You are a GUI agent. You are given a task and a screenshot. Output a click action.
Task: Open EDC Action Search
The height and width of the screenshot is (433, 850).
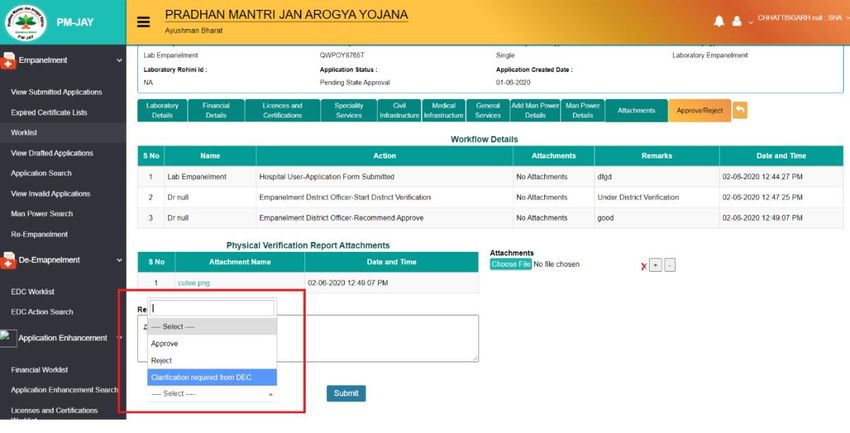42,312
